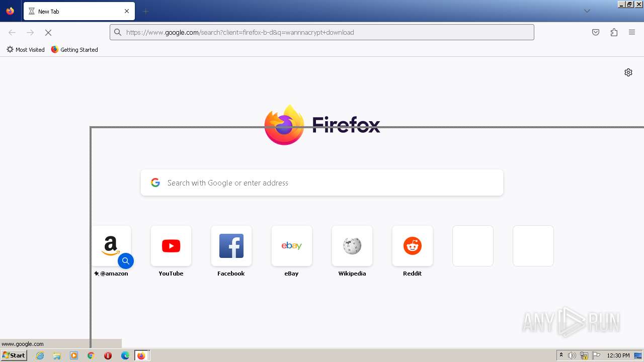
Task: Open the Save to Pocket icon
Action: [596, 32]
